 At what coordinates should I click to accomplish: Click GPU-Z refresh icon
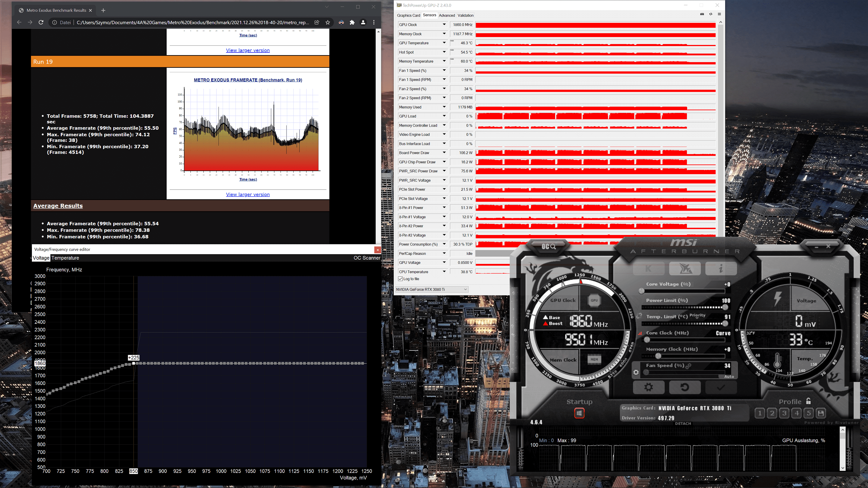pos(711,14)
